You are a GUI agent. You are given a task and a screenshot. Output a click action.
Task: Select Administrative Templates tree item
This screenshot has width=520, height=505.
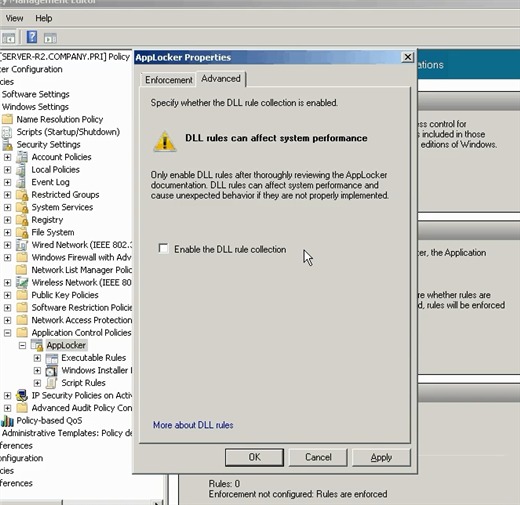pyautogui.click(x=67, y=433)
